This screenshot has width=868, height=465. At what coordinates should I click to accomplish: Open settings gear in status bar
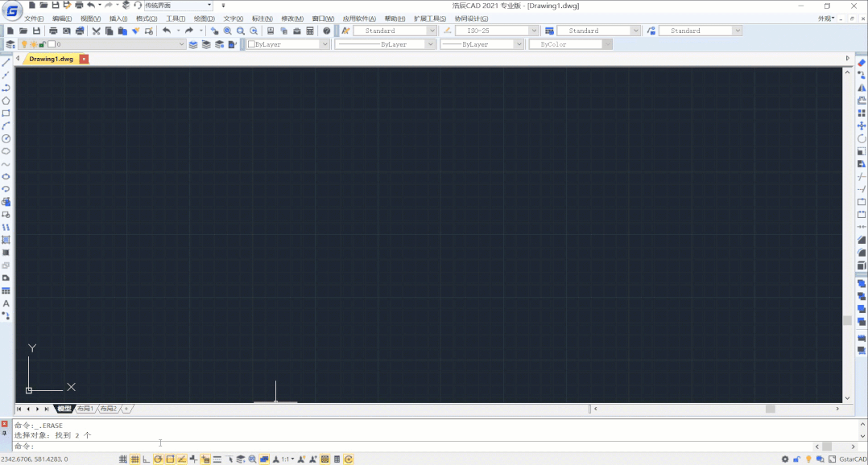785,459
